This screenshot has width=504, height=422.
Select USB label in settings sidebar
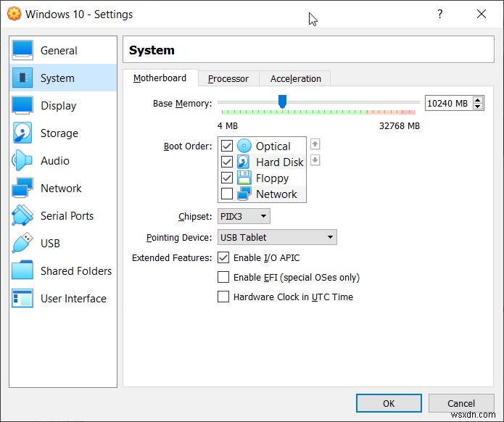coord(50,244)
